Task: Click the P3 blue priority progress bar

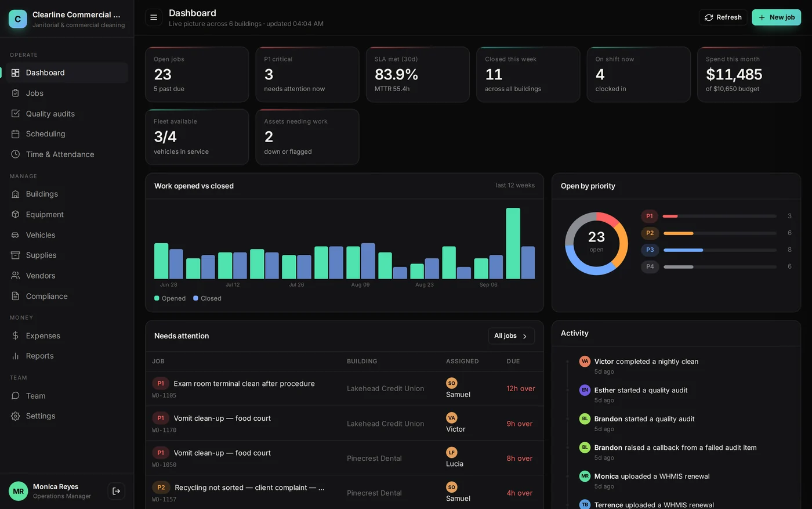Action: [x=720, y=250]
